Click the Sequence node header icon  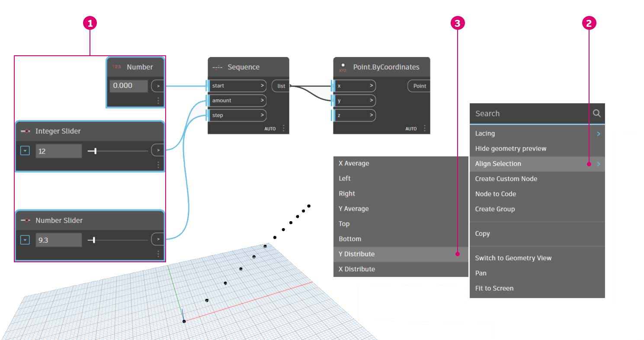(218, 67)
